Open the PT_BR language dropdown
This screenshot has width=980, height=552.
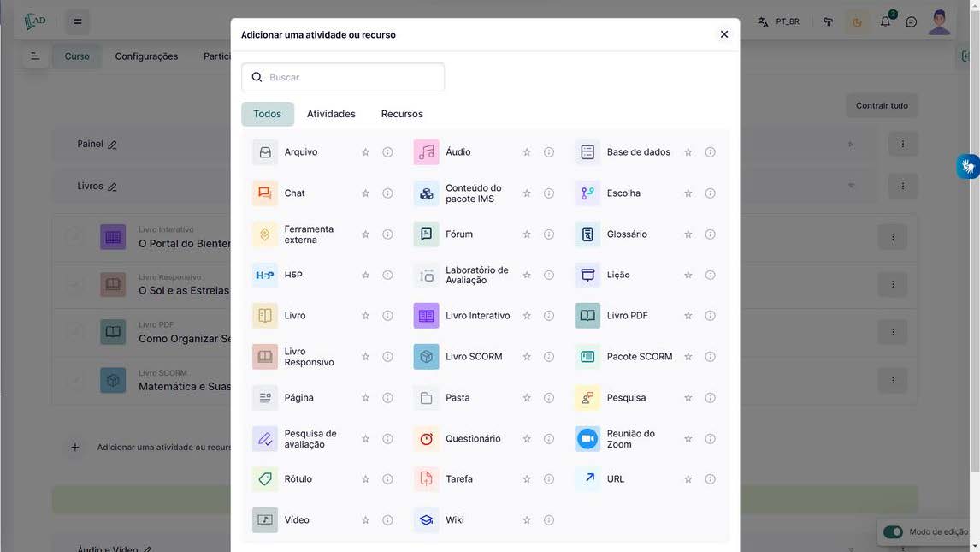point(778,22)
